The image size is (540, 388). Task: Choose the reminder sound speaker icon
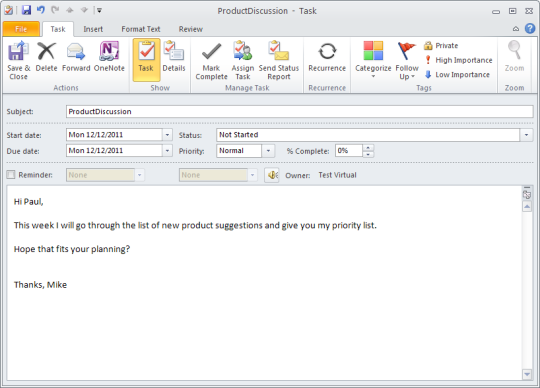point(272,175)
